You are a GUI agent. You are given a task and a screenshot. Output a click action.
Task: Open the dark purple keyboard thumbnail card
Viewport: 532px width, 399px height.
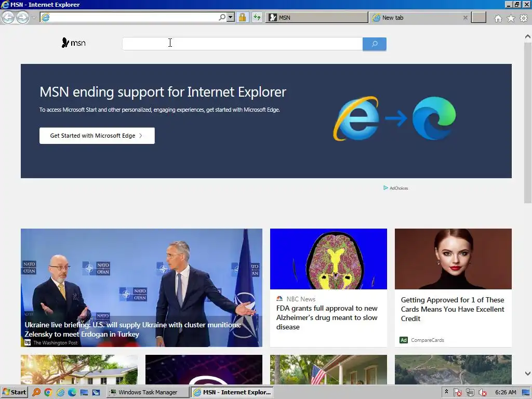pos(204,369)
